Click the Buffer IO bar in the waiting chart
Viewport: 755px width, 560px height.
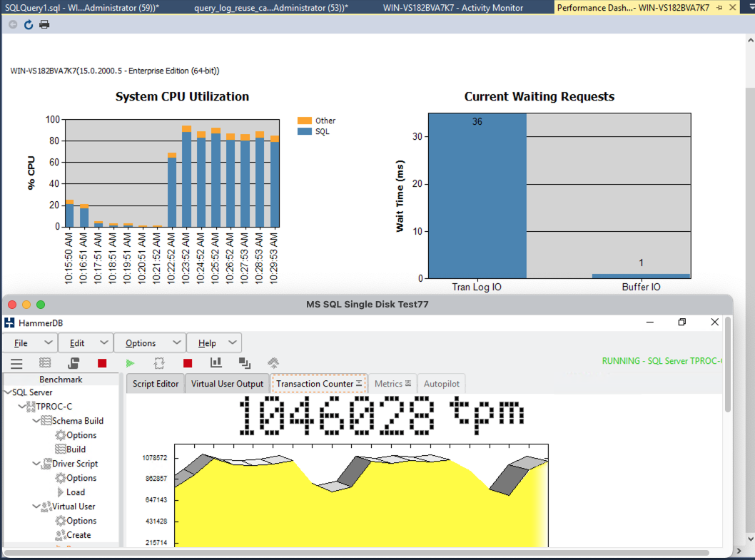coord(641,276)
